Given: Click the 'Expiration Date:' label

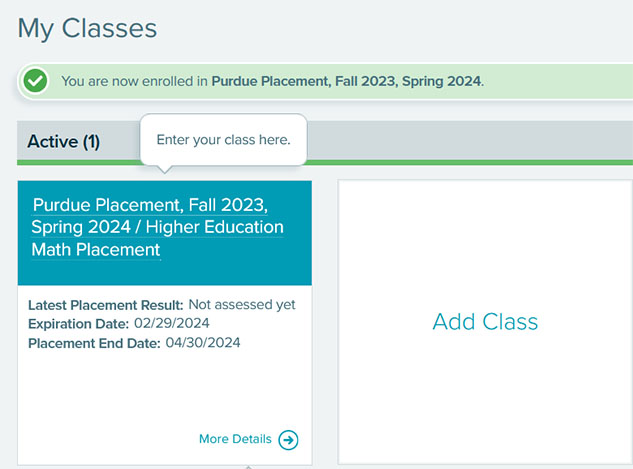Looking at the screenshot, I should pyautogui.click(x=79, y=324).
